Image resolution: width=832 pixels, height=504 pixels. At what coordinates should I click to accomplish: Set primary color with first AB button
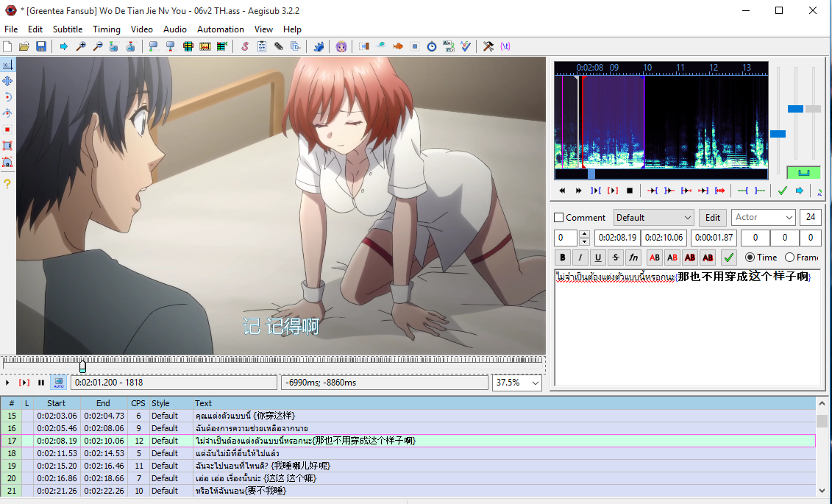pyautogui.click(x=655, y=258)
